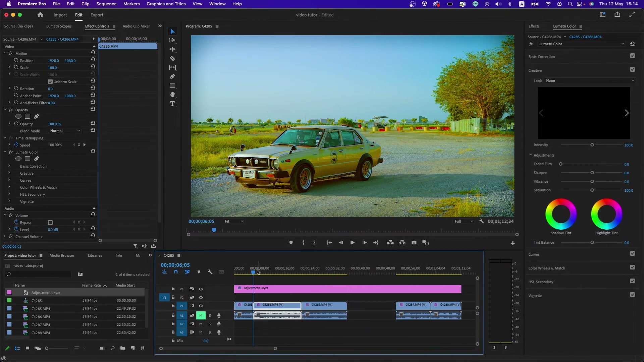Image resolution: width=644 pixels, height=362 pixels.
Task: Toggle HSL Secondary section checkbox
Action: [x=632, y=281]
